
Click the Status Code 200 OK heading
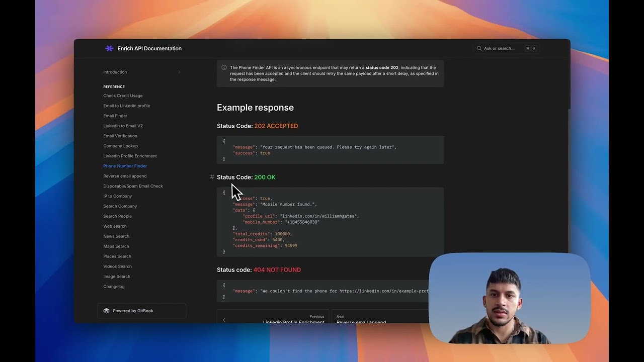pyautogui.click(x=246, y=177)
